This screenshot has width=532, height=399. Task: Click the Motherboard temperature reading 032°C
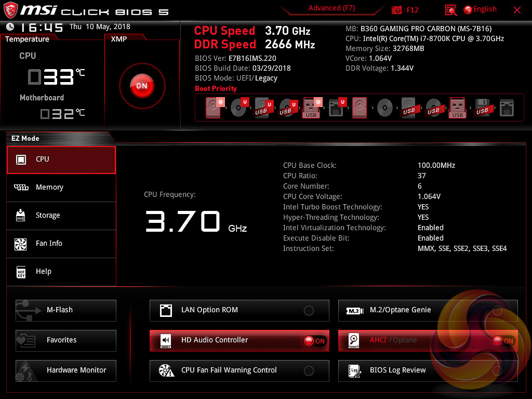coord(62,114)
